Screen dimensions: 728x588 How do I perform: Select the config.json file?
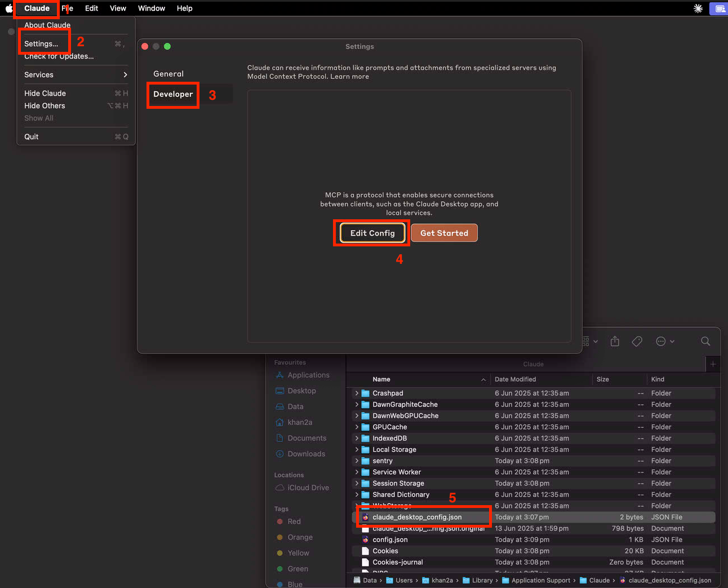(534, 540)
